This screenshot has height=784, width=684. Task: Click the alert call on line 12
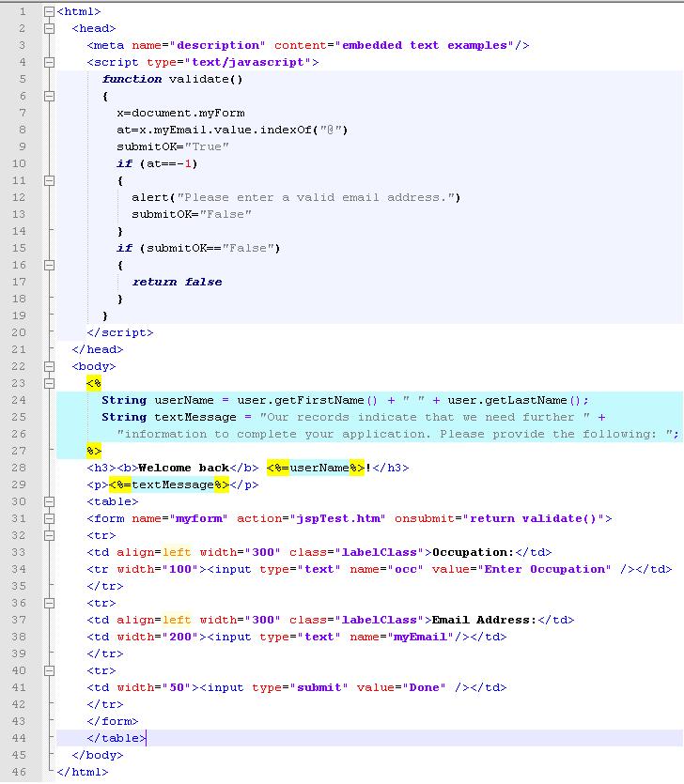148,197
